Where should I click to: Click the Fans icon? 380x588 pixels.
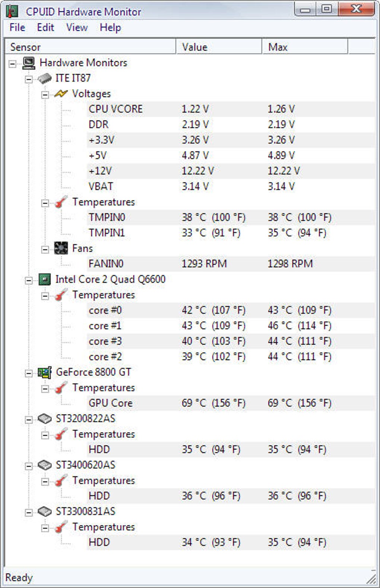[x=61, y=248]
